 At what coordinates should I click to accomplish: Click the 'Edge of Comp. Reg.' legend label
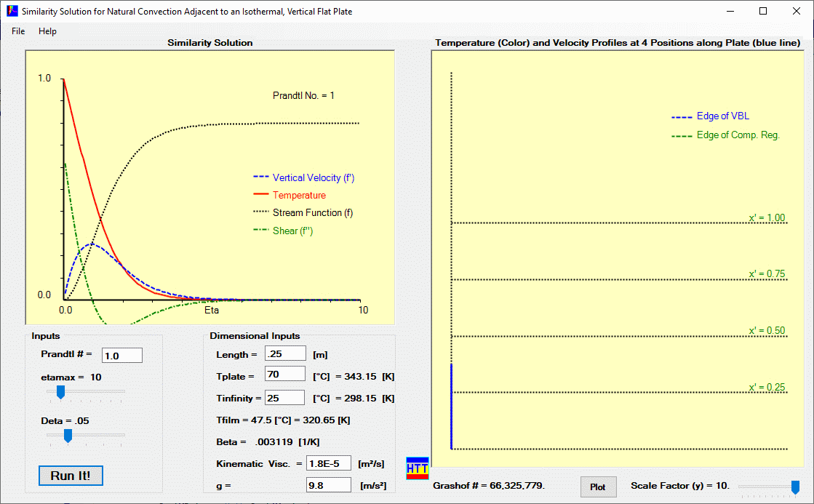[738, 135]
